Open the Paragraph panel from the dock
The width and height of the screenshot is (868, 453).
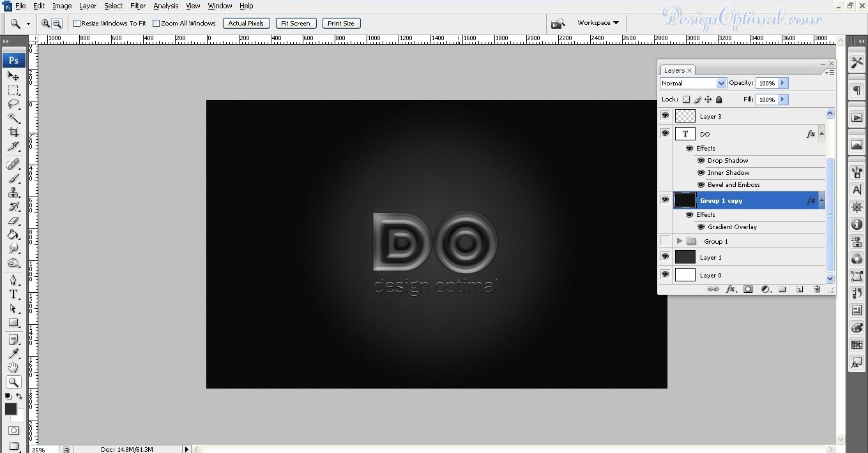click(x=857, y=91)
